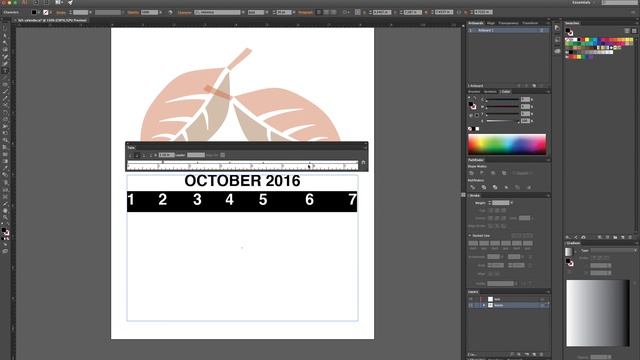
Task: Click the Merge pathfinder icon
Action: click(x=495, y=187)
